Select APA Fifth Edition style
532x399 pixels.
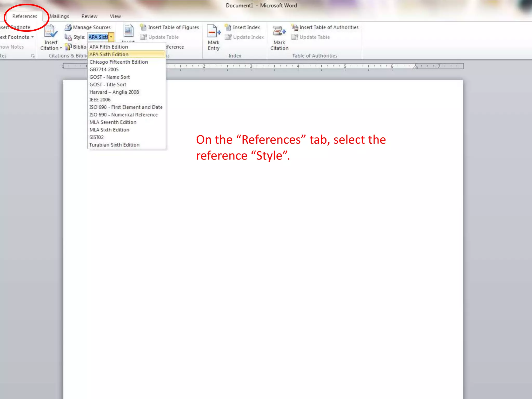coord(127,47)
